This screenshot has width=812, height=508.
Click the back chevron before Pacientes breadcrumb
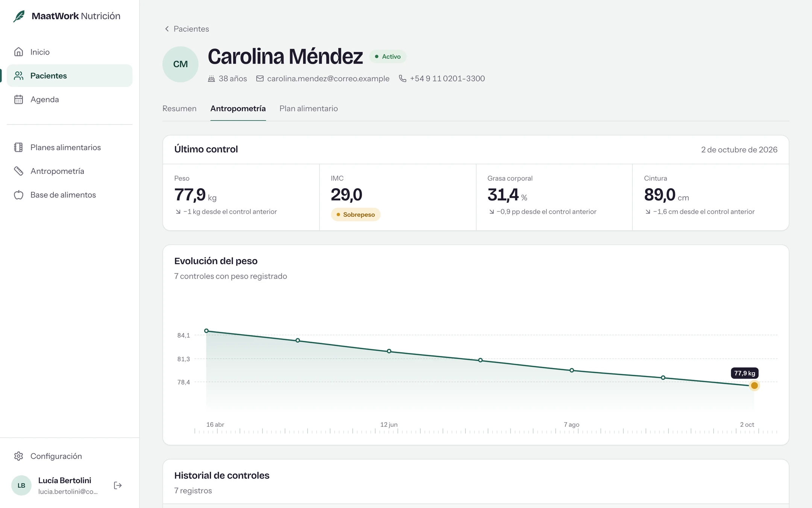(167, 29)
